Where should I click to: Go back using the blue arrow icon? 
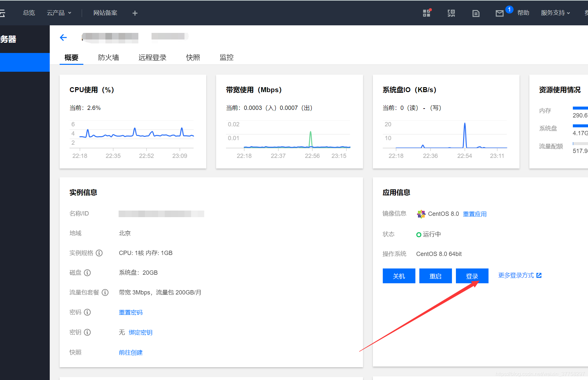click(x=63, y=38)
